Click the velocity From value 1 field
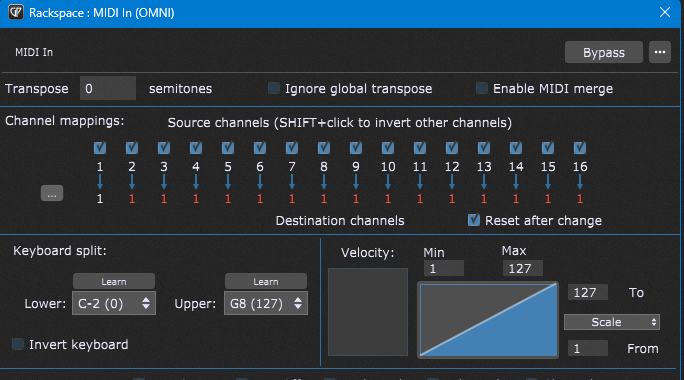The height and width of the screenshot is (380, 684). pyautogui.click(x=588, y=348)
